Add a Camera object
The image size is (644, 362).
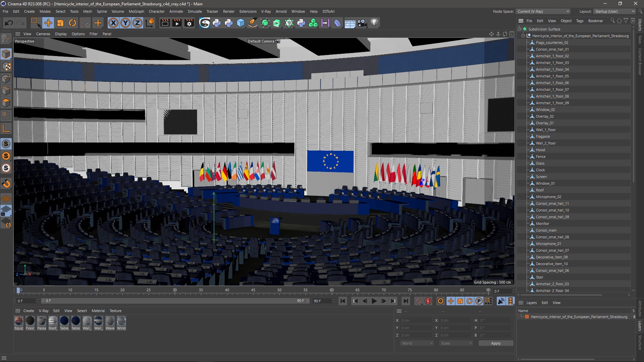click(x=362, y=23)
